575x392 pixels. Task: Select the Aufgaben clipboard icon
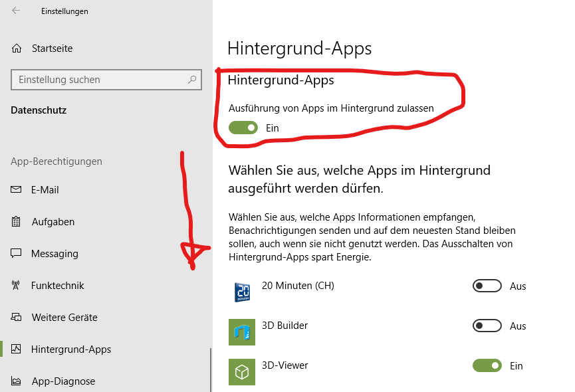16,221
